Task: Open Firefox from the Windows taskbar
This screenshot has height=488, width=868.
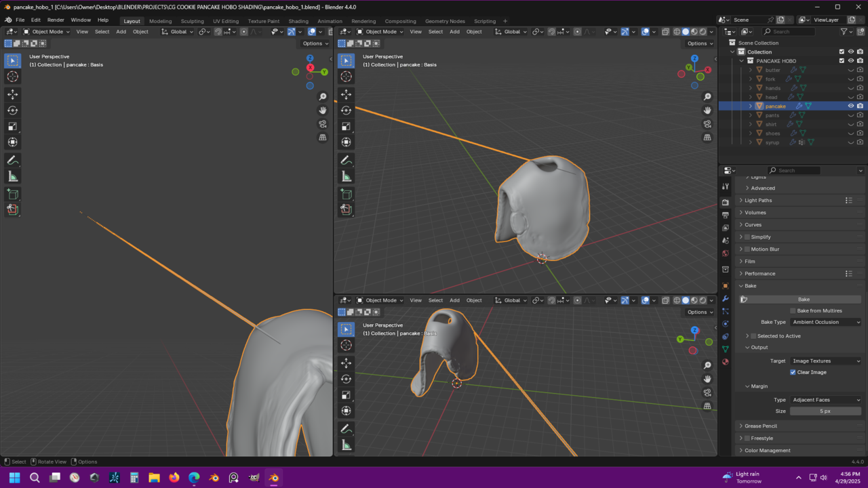Action: pos(174,478)
